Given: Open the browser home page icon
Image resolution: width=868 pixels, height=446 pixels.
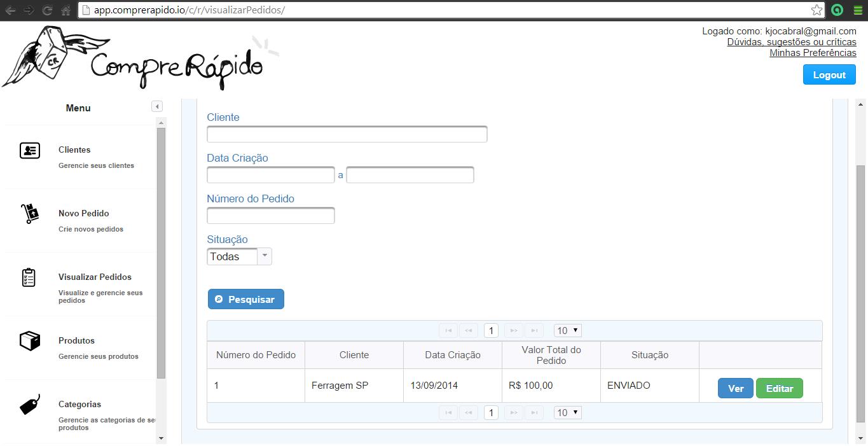Looking at the screenshot, I should coord(65,10).
